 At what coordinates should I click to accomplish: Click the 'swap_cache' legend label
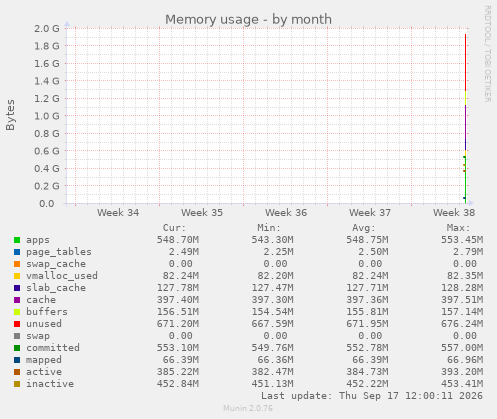tap(56, 264)
